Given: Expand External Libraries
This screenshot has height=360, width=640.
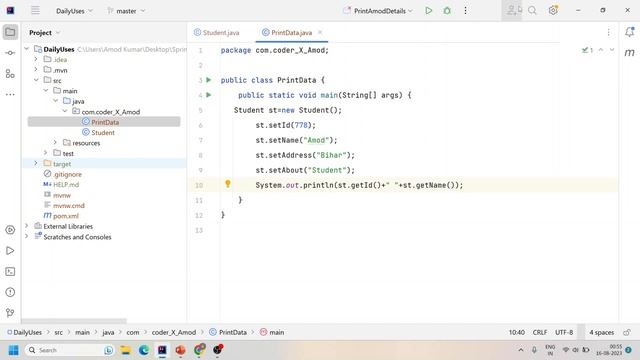Looking at the screenshot, I should [x=27, y=226].
